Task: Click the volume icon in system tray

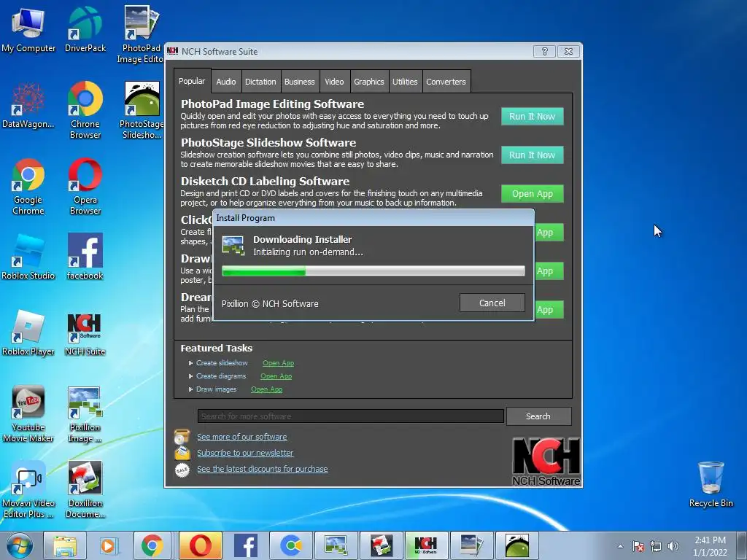Action: pos(673,546)
